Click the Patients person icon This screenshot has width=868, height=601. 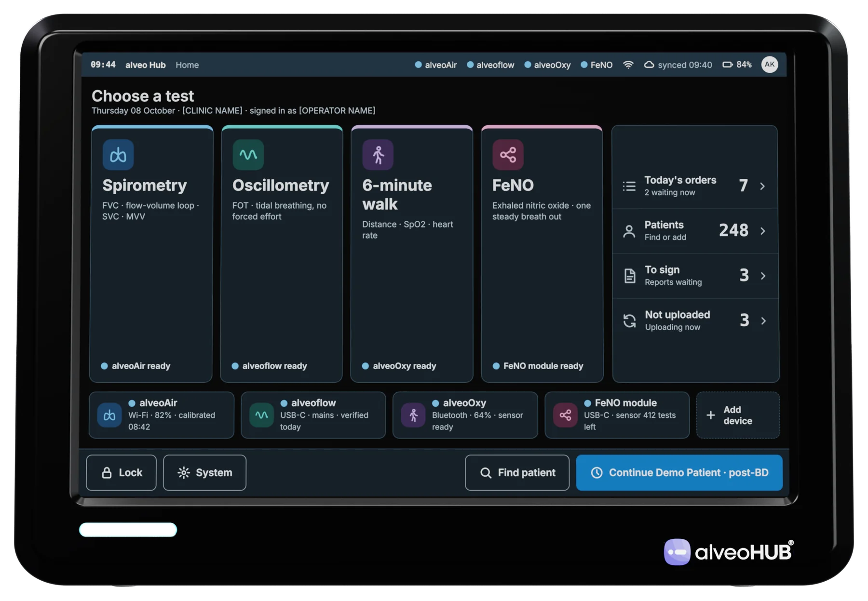pos(629,231)
